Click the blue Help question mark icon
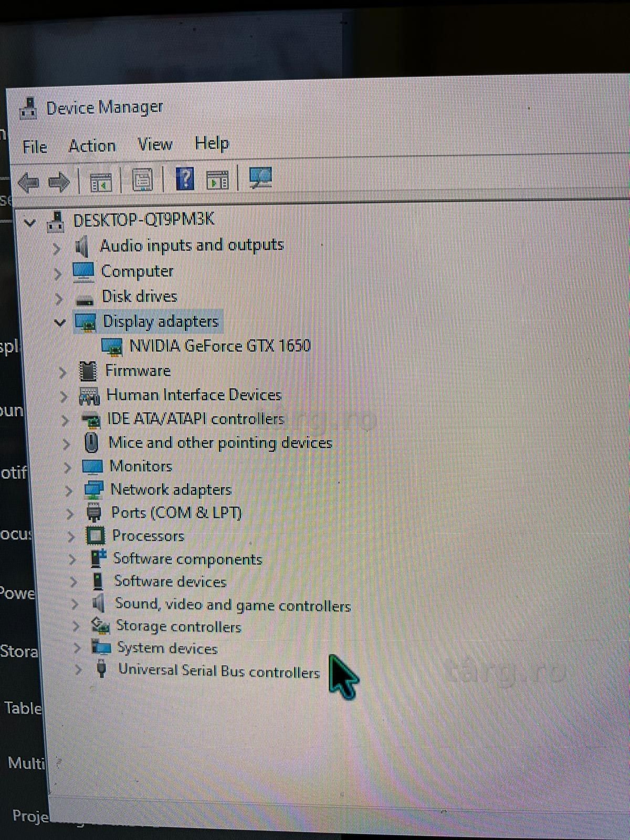Screen dimensions: 630x840 click(x=185, y=179)
